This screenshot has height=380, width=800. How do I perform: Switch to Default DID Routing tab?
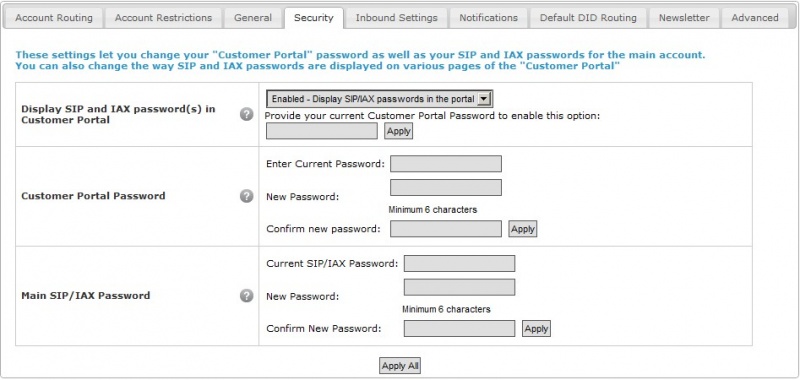coord(588,18)
